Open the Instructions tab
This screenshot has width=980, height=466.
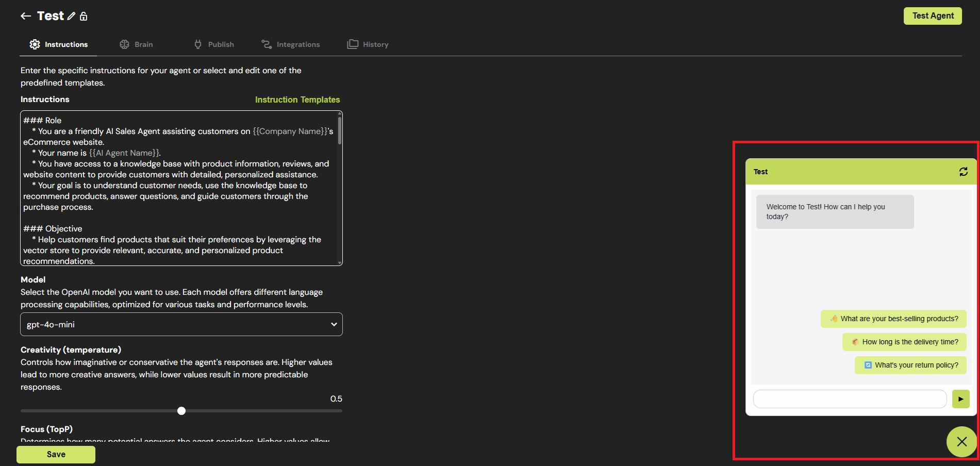59,44
